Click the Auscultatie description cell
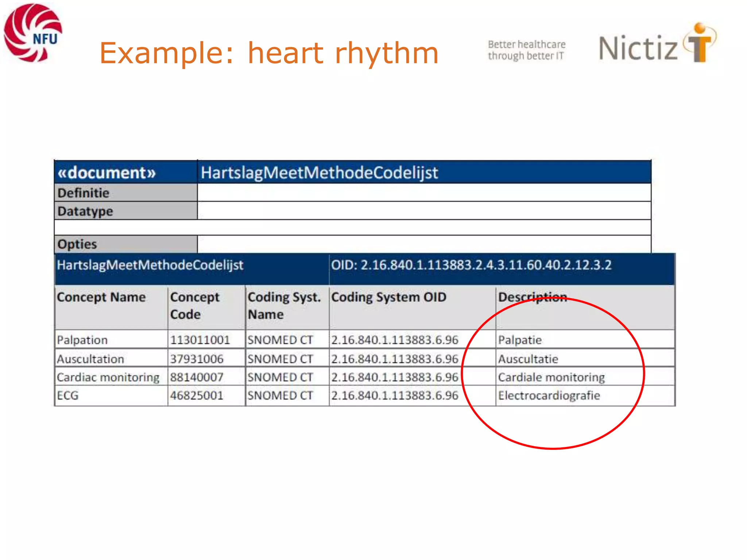This screenshot has height=560, width=747. tap(585, 358)
